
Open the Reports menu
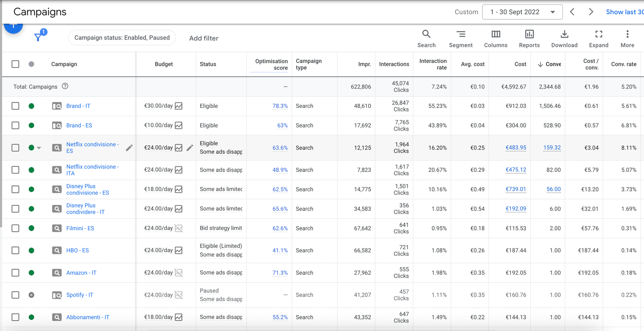pyautogui.click(x=529, y=38)
